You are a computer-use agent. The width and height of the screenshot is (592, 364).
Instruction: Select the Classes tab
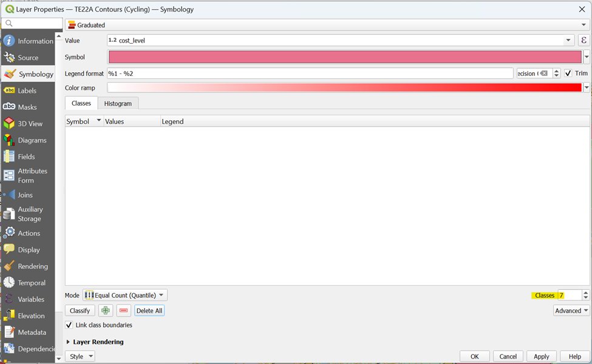pos(81,104)
